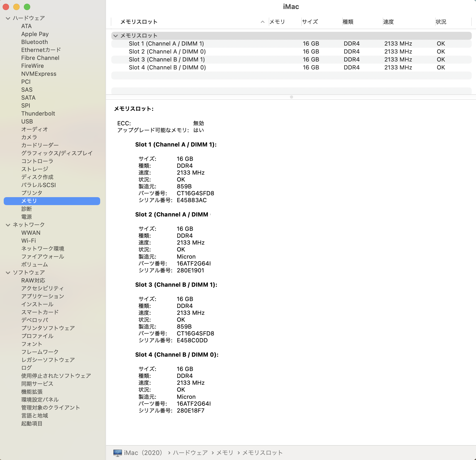Click the ECC value 無効
Screen dimensions: 476x460
coord(199,123)
